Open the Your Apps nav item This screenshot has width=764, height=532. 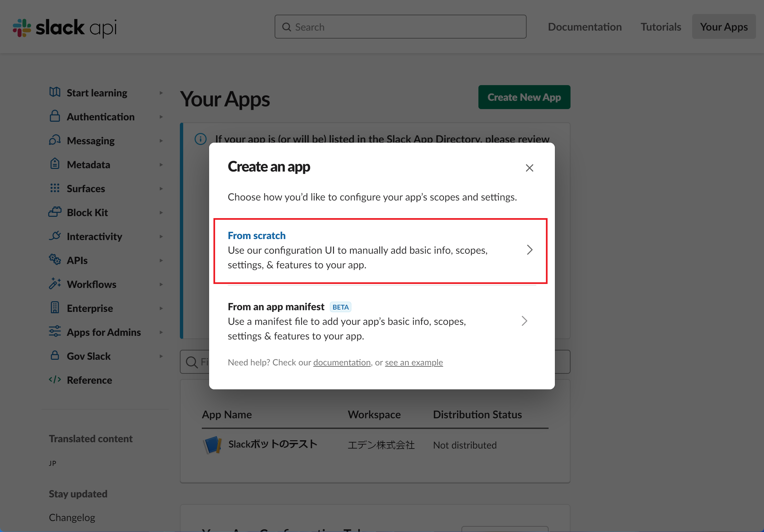[724, 27]
